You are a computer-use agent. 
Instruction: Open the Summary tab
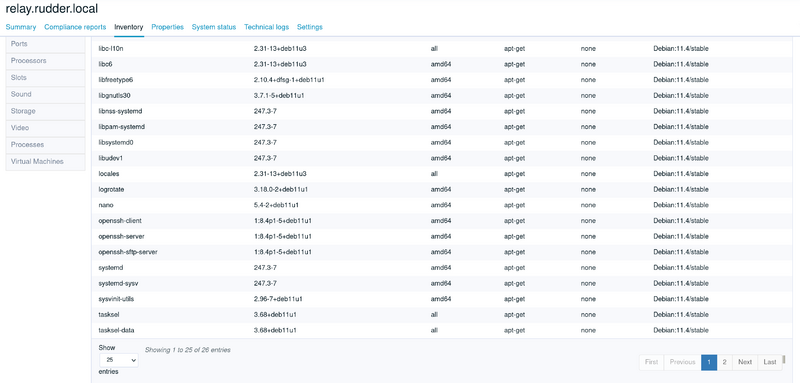(x=20, y=27)
